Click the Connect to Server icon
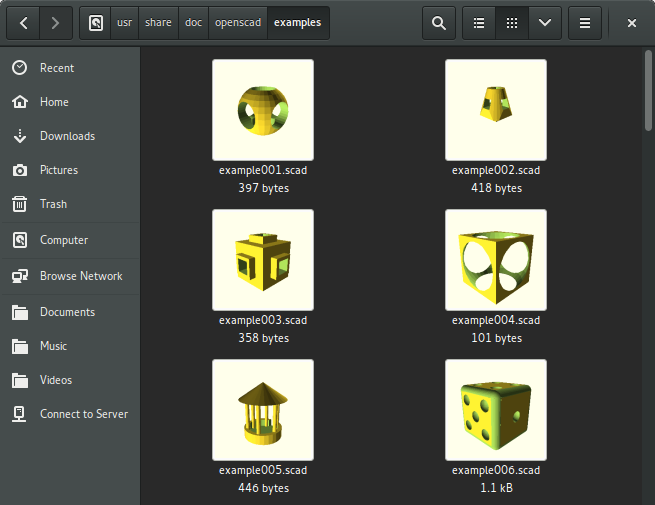 click(20, 414)
